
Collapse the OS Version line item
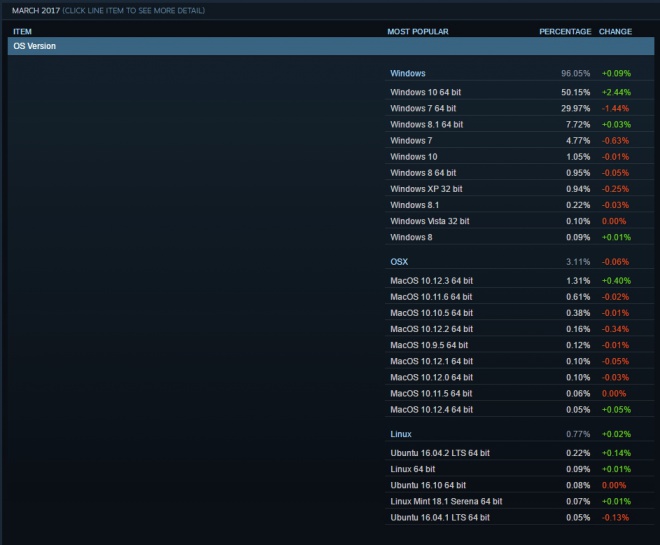331,46
